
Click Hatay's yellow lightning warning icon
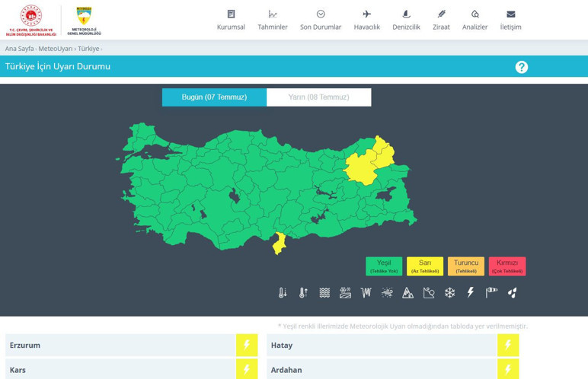[x=508, y=345]
